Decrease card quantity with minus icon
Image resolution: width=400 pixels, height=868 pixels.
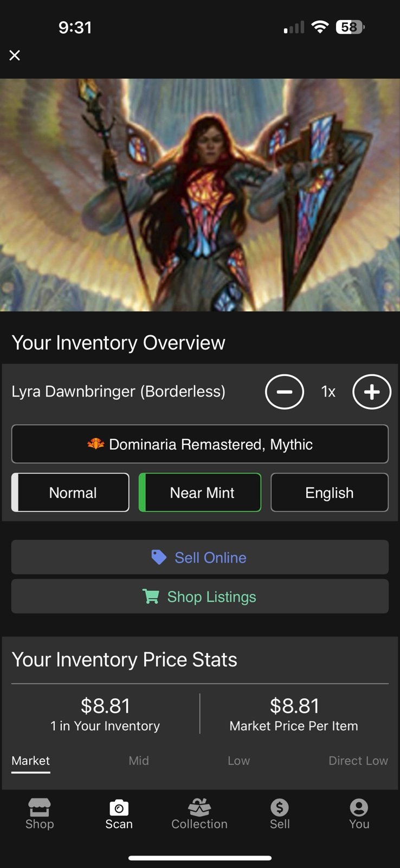click(285, 392)
